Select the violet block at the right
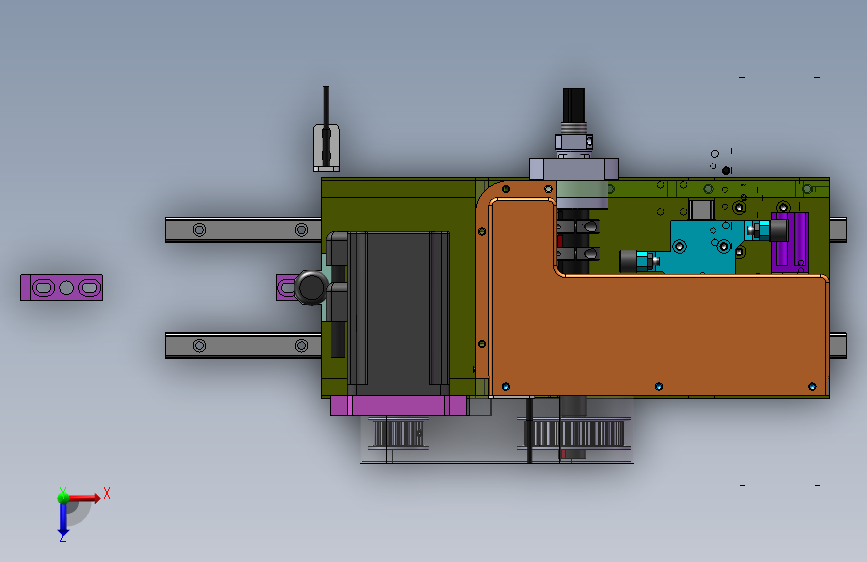The width and height of the screenshot is (867, 562). click(x=790, y=242)
